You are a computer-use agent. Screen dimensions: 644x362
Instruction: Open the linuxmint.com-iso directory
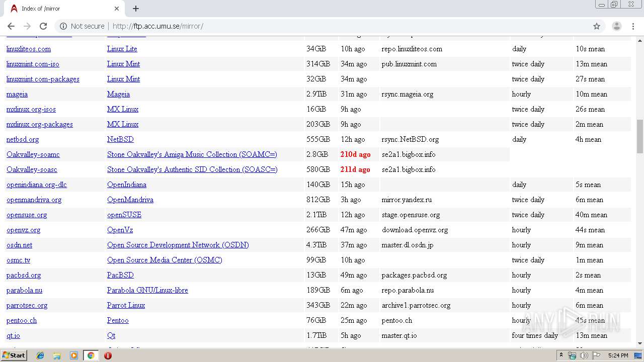(33, 64)
